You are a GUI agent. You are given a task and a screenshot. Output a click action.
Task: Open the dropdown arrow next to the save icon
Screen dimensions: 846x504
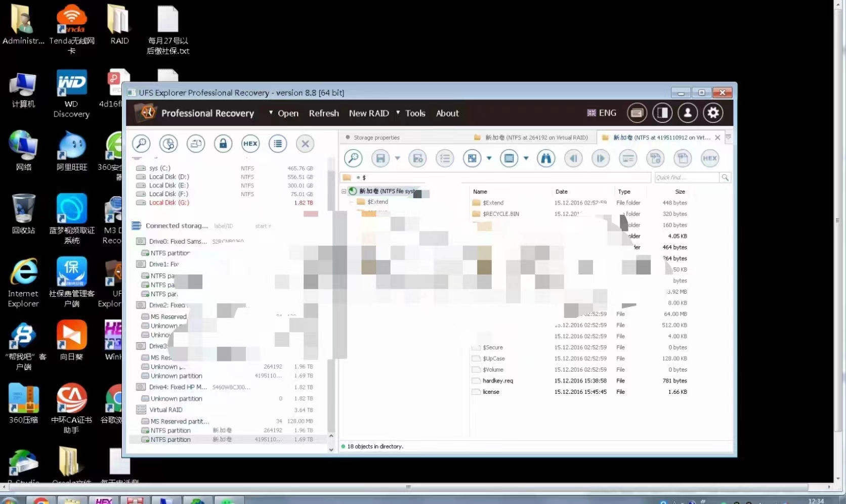tap(398, 158)
